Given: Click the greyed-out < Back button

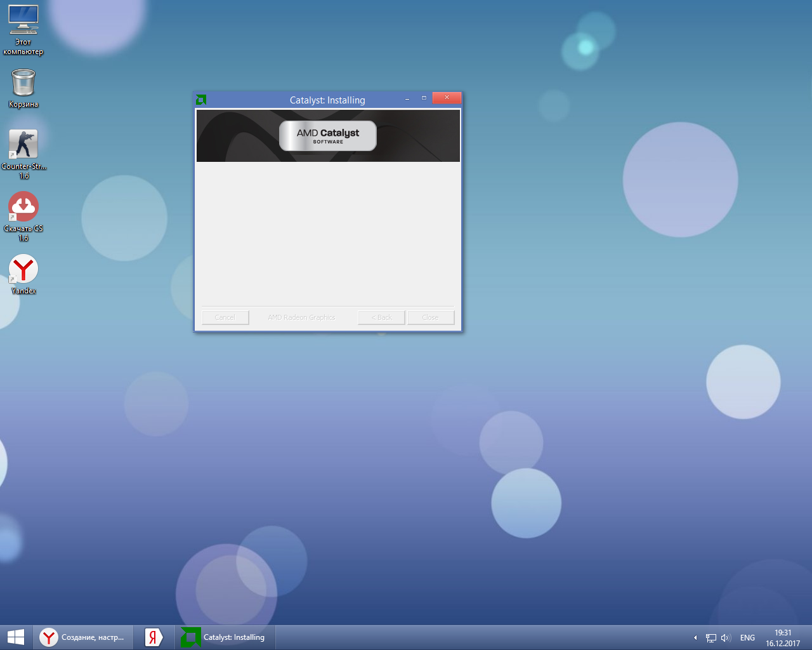Looking at the screenshot, I should pos(381,317).
